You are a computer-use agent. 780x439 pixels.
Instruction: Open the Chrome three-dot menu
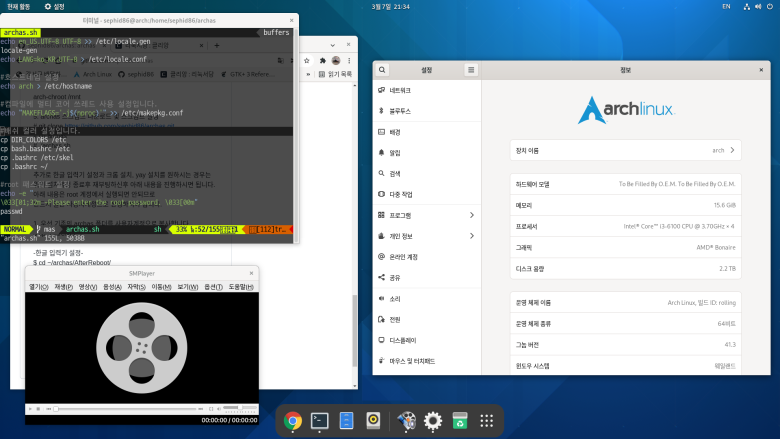[349, 60]
